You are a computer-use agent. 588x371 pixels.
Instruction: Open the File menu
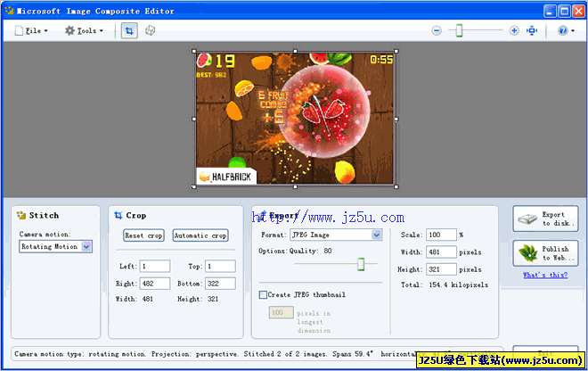pyautogui.click(x=31, y=31)
